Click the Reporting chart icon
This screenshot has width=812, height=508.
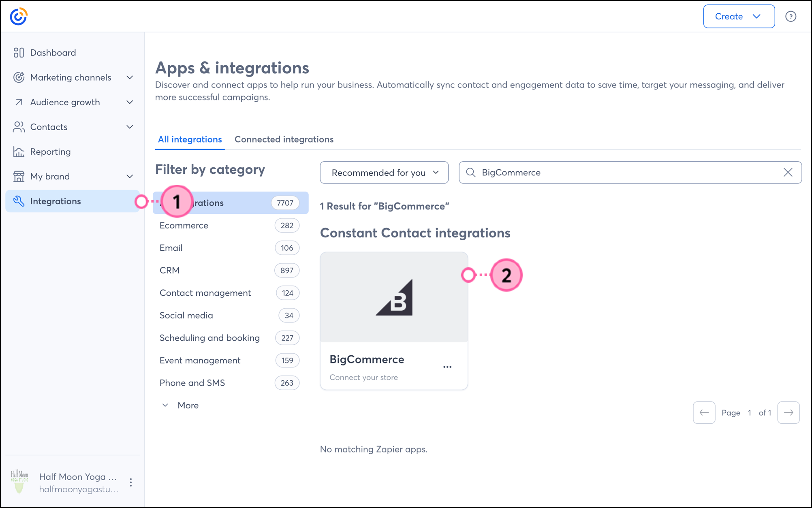coord(19,152)
